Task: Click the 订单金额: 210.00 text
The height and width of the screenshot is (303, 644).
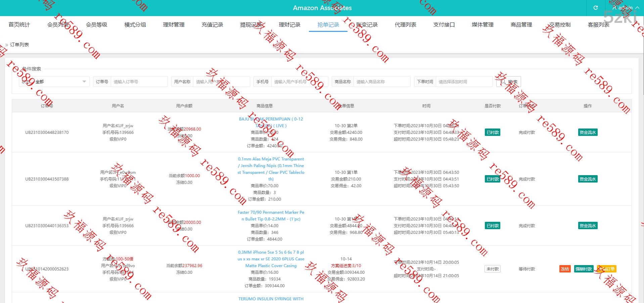Action: coord(265,199)
